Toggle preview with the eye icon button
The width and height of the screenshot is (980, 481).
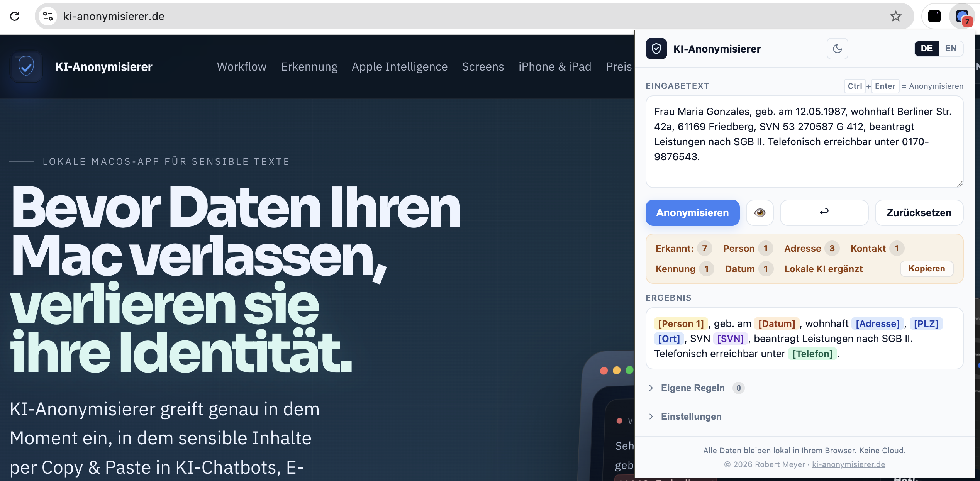(760, 213)
